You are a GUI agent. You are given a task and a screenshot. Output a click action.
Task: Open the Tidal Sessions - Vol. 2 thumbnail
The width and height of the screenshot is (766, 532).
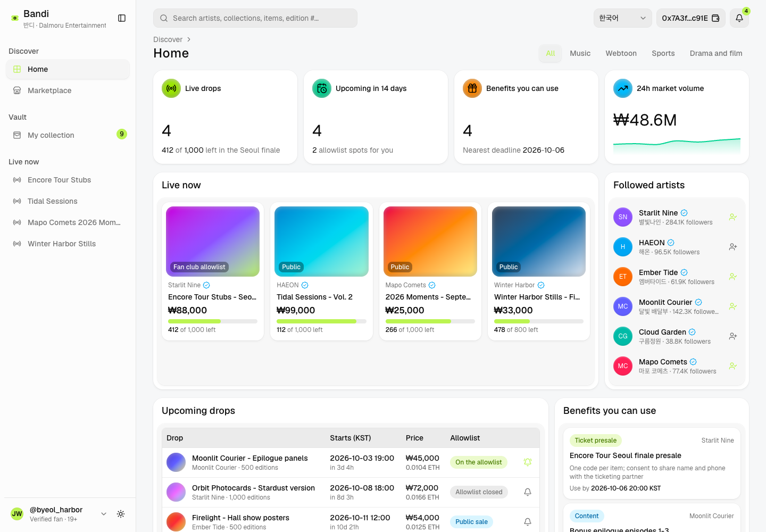pos(321,242)
